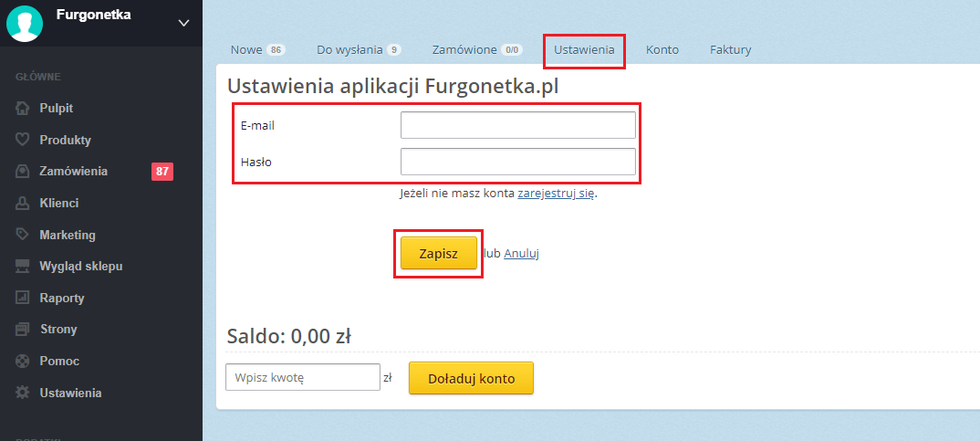Click the Ustawienia aplikacji Furgonetka.pl heading
Image resolution: width=980 pixels, height=441 pixels.
click(393, 87)
